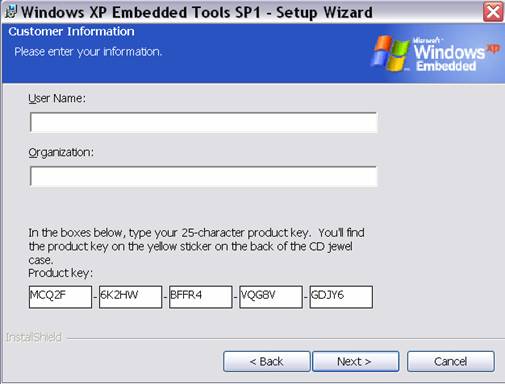Focus the User Name text field
The image size is (505, 384).
pos(203,122)
